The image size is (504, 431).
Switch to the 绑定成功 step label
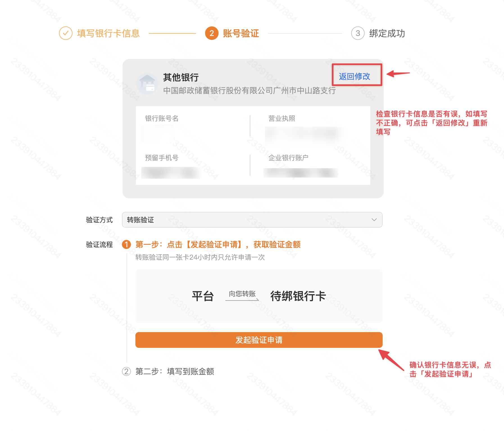tap(388, 33)
